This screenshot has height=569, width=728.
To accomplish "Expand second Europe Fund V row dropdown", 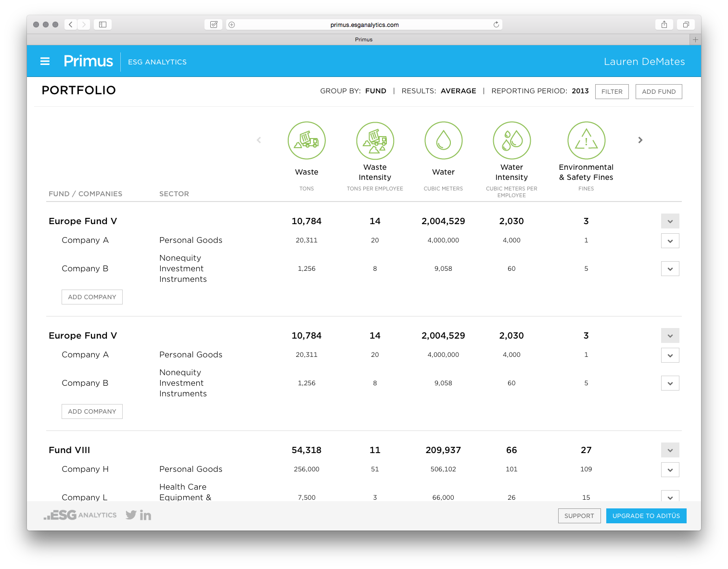I will click(670, 336).
